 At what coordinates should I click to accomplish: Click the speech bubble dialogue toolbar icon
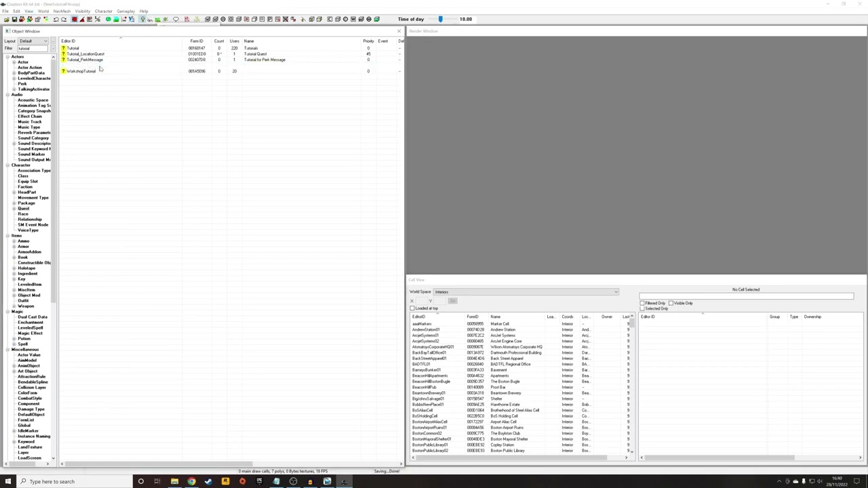coord(176,19)
